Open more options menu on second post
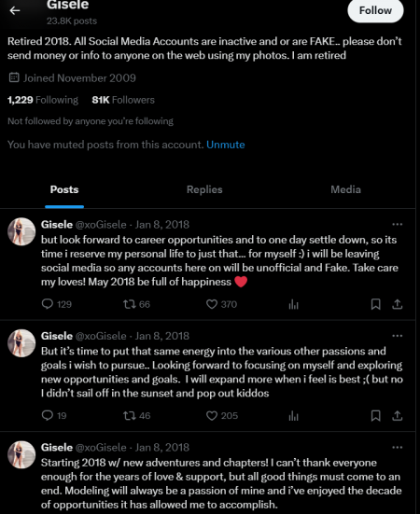 397,336
